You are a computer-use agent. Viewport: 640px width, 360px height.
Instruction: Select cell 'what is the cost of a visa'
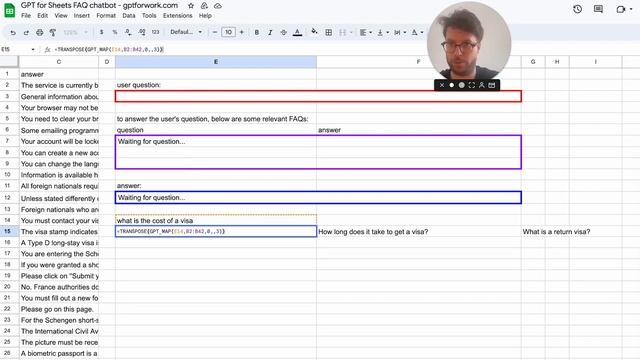216,220
